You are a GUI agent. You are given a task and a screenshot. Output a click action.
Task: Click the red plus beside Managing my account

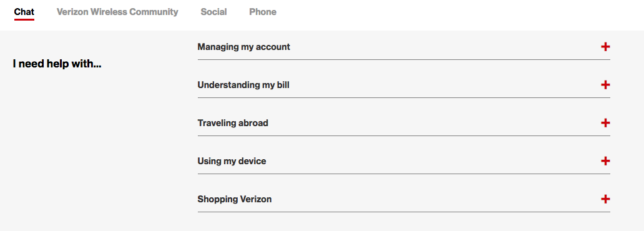[605, 47]
